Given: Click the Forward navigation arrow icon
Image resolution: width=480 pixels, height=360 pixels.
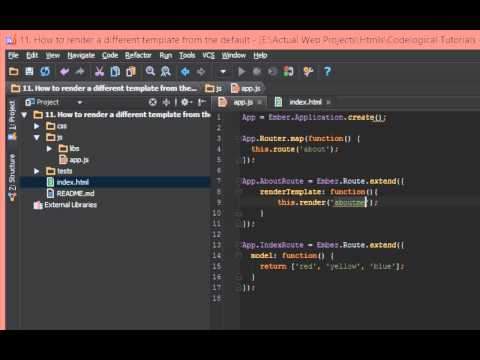Looking at the screenshot, I should (x=200, y=71).
